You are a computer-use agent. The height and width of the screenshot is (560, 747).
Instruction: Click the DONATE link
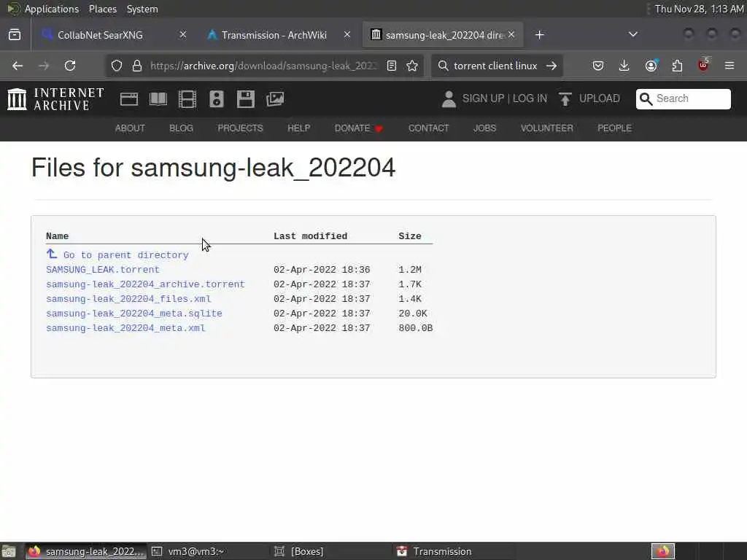[358, 128]
